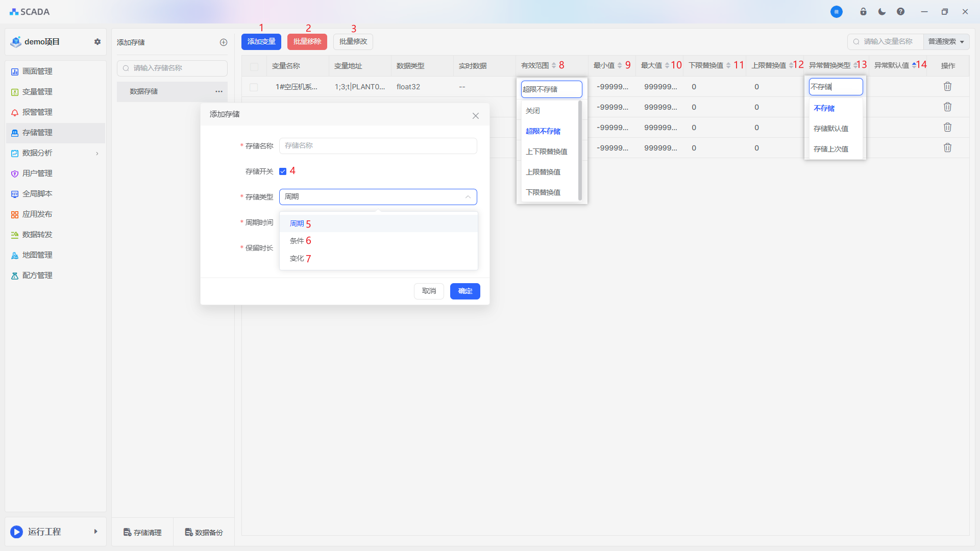Screen dimensions: 980x551
Task: Open 报警管理 in the sidebar
Action: [x=37, y=112]
